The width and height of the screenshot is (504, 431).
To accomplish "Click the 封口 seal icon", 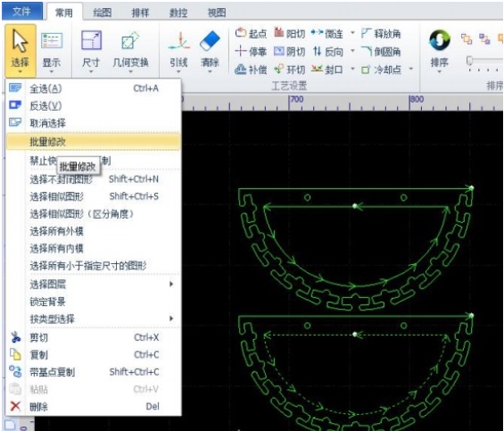I will click(x=317, y=69).
